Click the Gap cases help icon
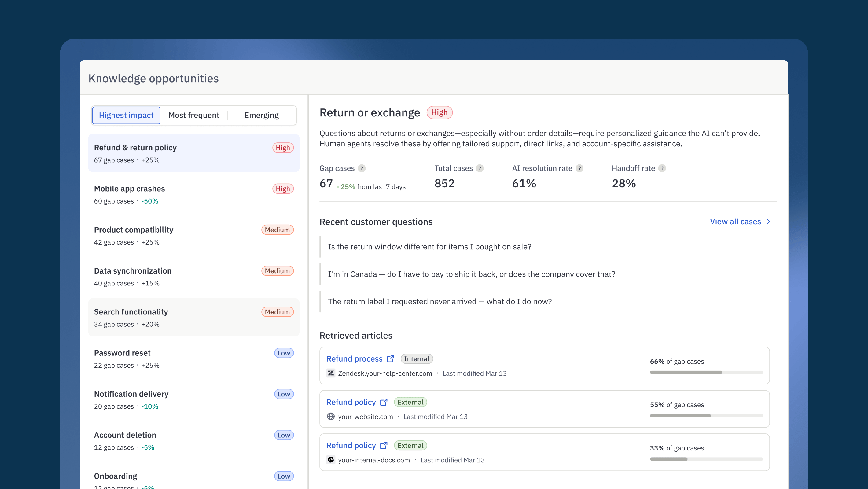The width and height of the screenshot is (868, 489). [362, 168]
